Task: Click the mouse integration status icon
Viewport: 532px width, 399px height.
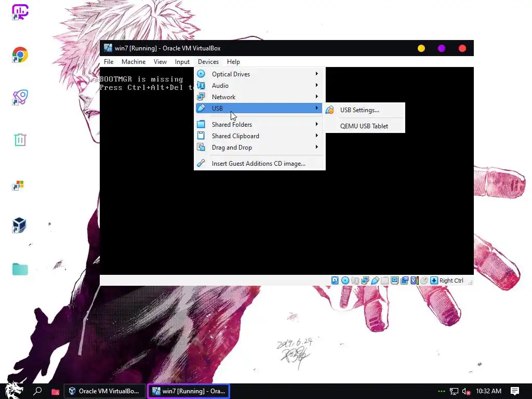Action: [x=424, y=281]
